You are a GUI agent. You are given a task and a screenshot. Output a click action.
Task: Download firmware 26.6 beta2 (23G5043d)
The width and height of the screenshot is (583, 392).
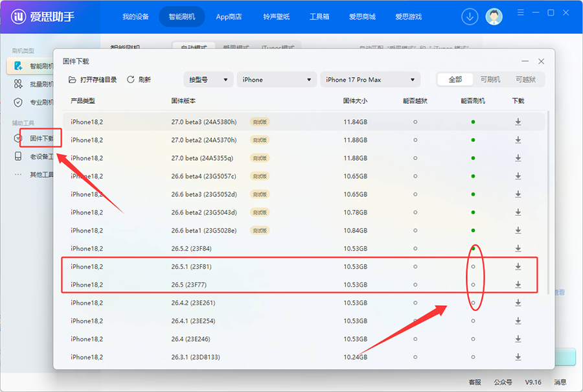pyautogui.click(x=518, y=213)
